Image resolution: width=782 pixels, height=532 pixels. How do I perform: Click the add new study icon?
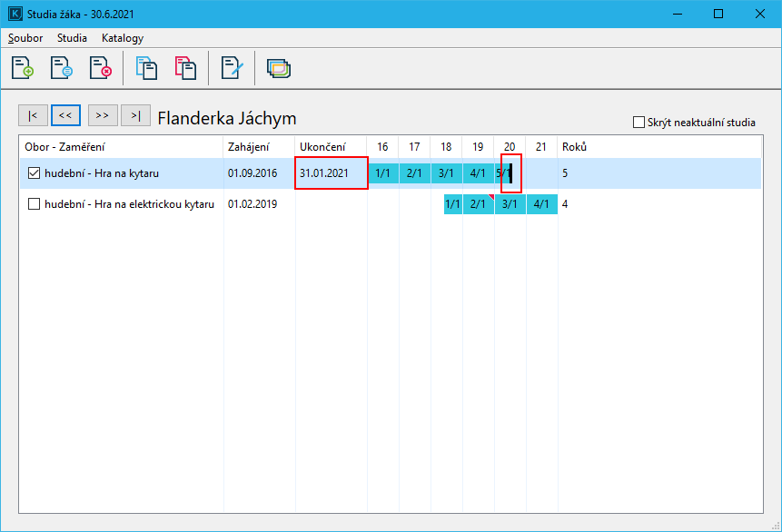coord(22,68)
